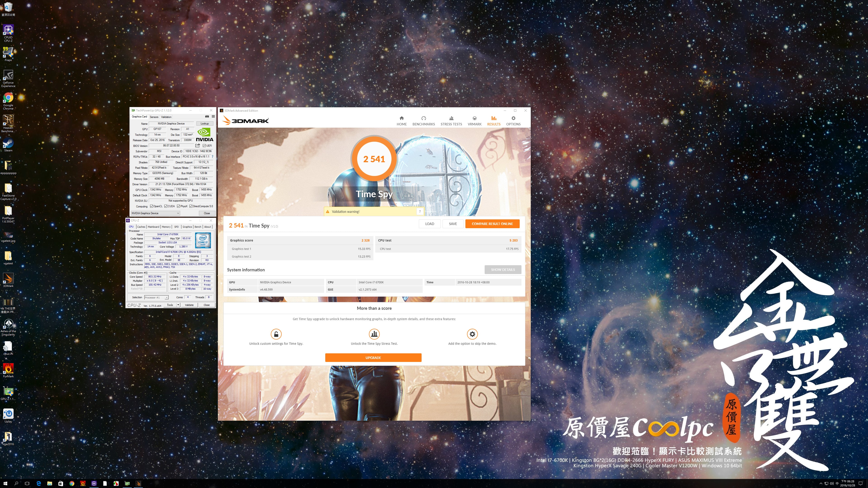Click the Microsoft Edge taskbar icon
Screen dimensions: 868x488
pos(38,484)
